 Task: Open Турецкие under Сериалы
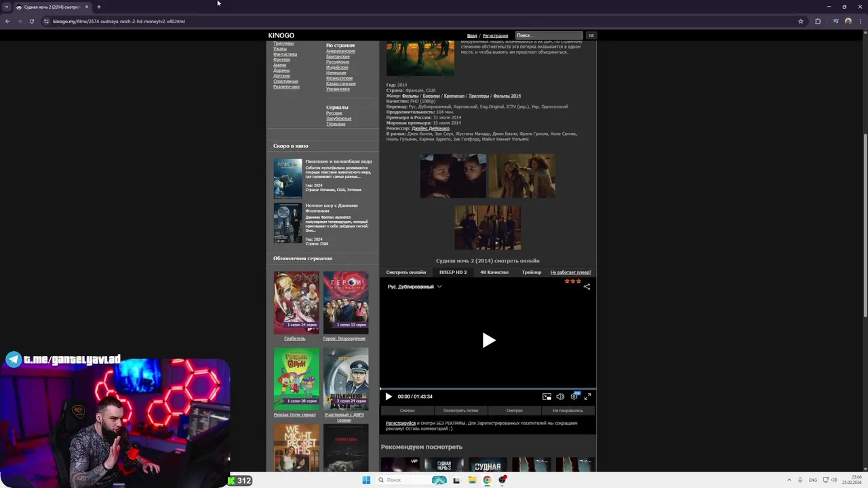(x=336, y=123)
